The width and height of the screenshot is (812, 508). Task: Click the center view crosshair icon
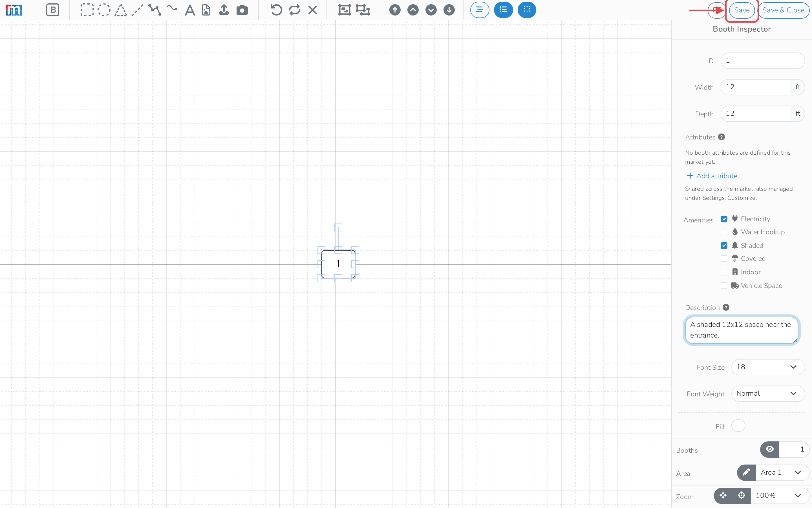click(742, 496)
